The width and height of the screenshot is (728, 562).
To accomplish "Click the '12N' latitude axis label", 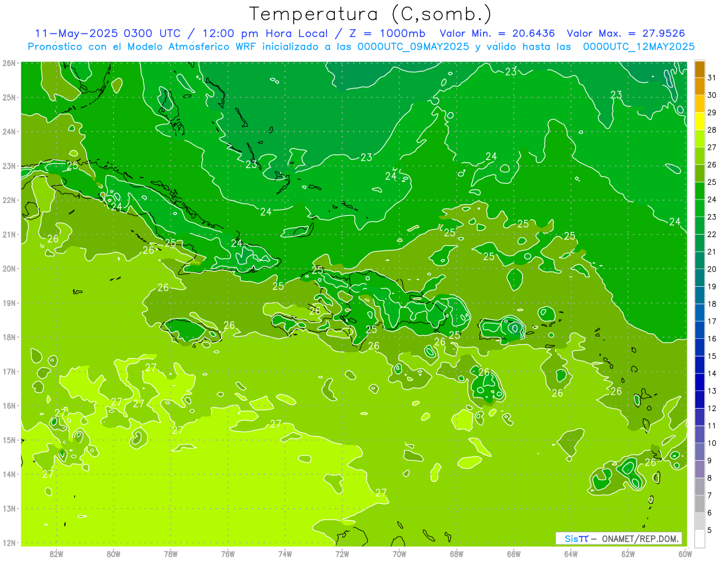I will 9,543.
